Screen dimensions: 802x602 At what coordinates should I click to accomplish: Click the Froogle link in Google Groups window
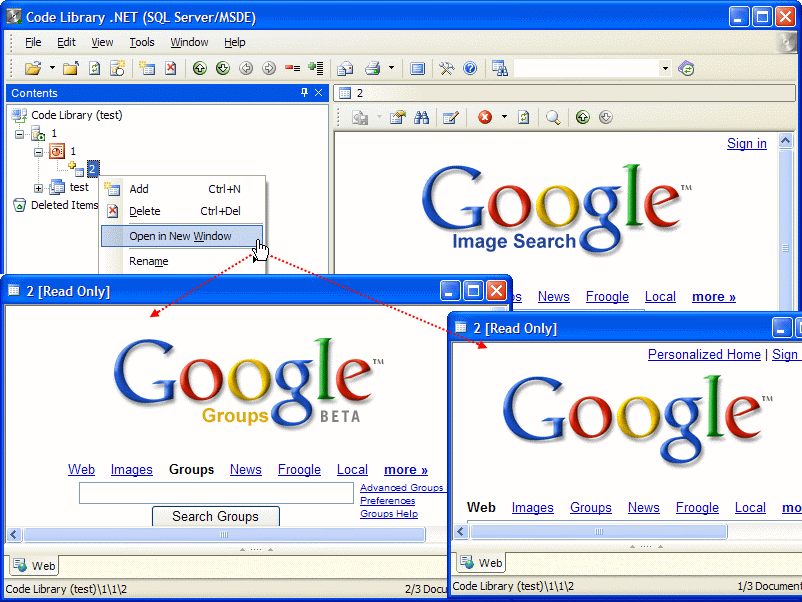click(x=299, y=470)
